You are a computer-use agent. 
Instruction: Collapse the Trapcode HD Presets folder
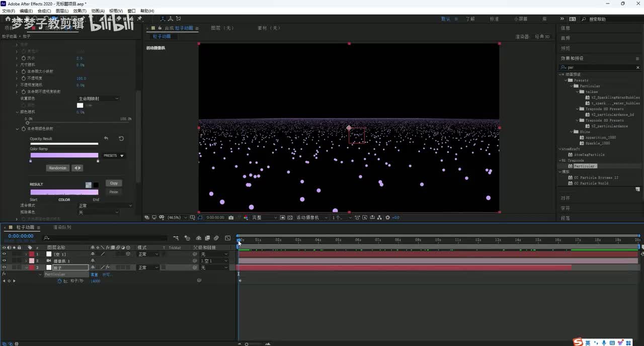(x=577, y=109)
